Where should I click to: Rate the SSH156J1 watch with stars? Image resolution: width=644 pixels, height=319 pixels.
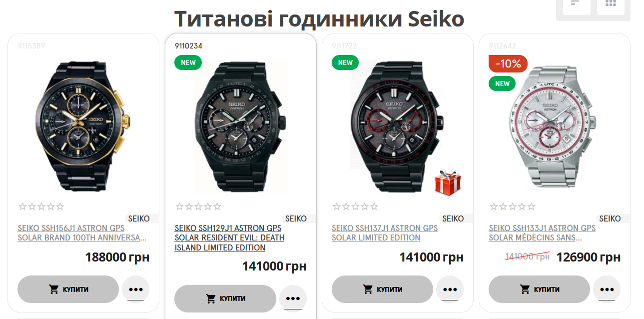[x=41, y=206]
